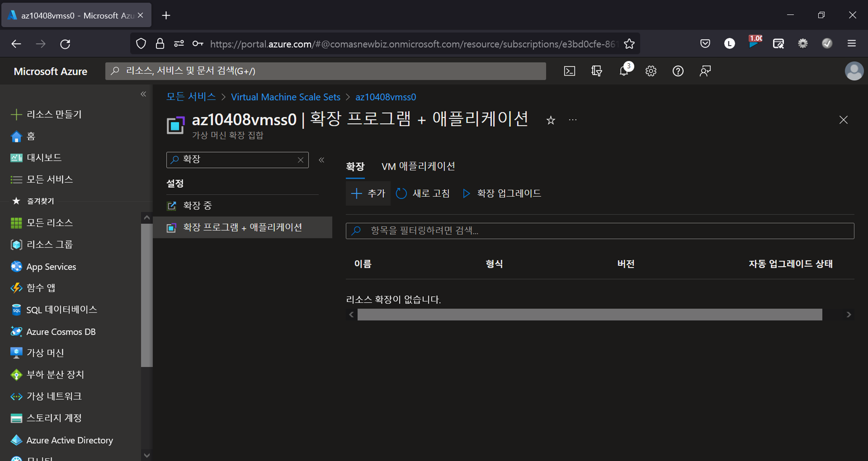
Task: Open Help question mark icon
Action: (678, 71)
